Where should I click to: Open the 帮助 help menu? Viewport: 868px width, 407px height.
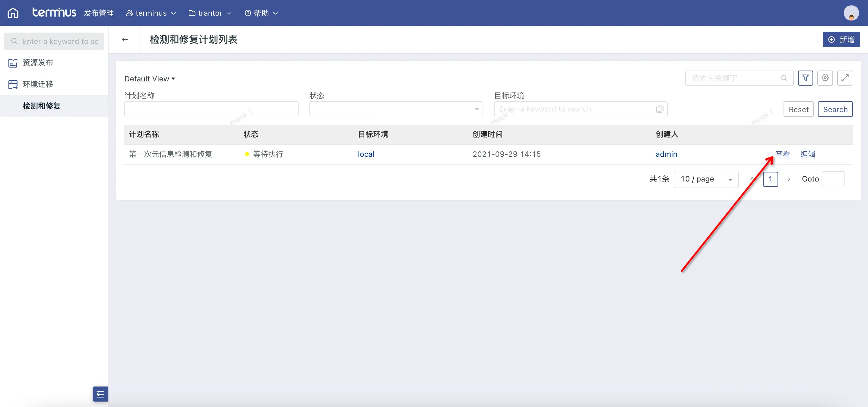coord(261,13)
